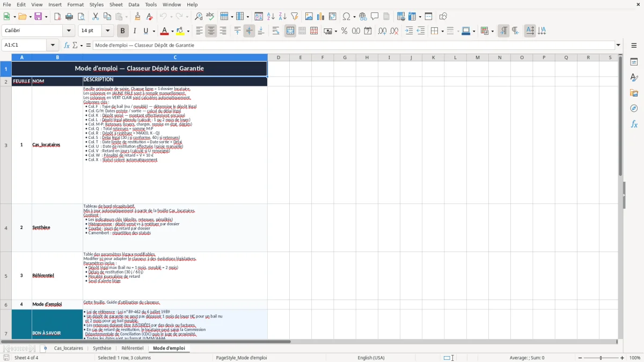
Task: Open the font size dropdown
Action: 108,31
